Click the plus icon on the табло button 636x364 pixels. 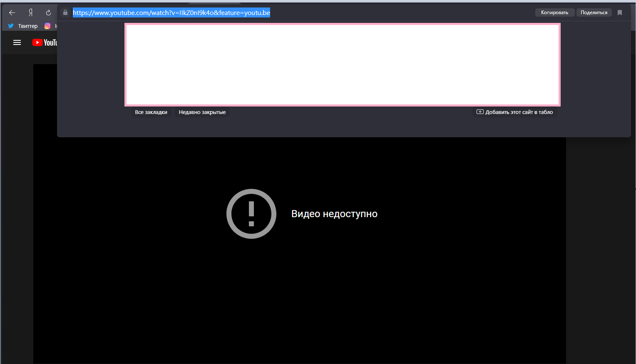click(x=480, y=111)
